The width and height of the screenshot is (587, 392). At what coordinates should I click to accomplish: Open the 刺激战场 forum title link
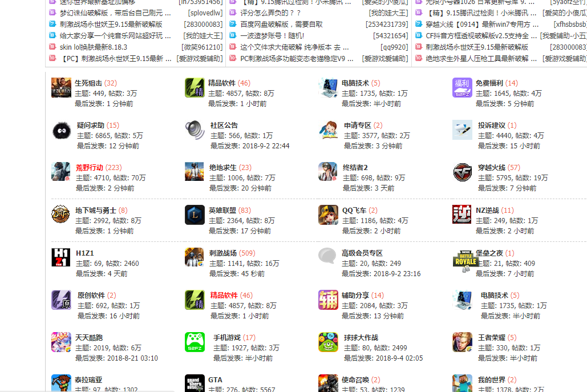tap(222, 253)
